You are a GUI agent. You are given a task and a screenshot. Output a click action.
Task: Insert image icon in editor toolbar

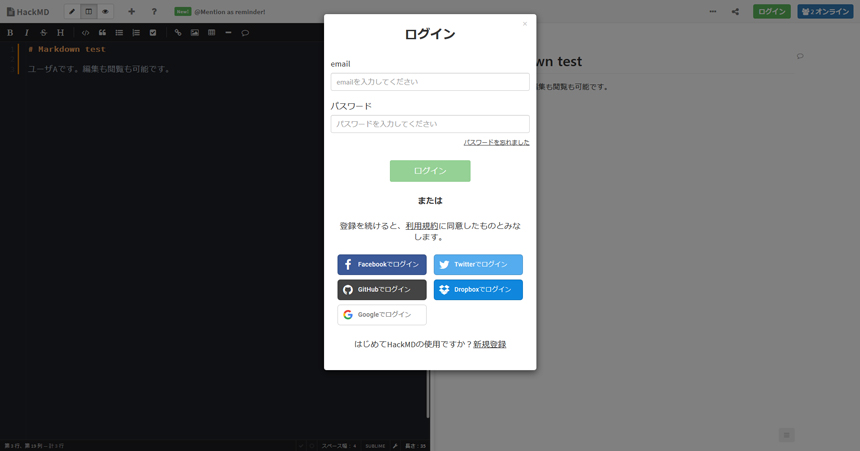pyautogui.click(x=195, y=32)
